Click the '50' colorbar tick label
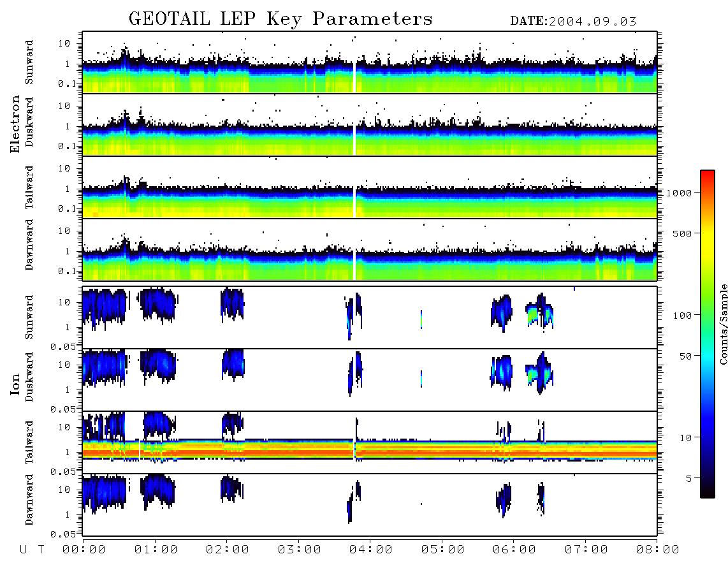This screenshot has width=728, height=561. [x=685, y=356]
